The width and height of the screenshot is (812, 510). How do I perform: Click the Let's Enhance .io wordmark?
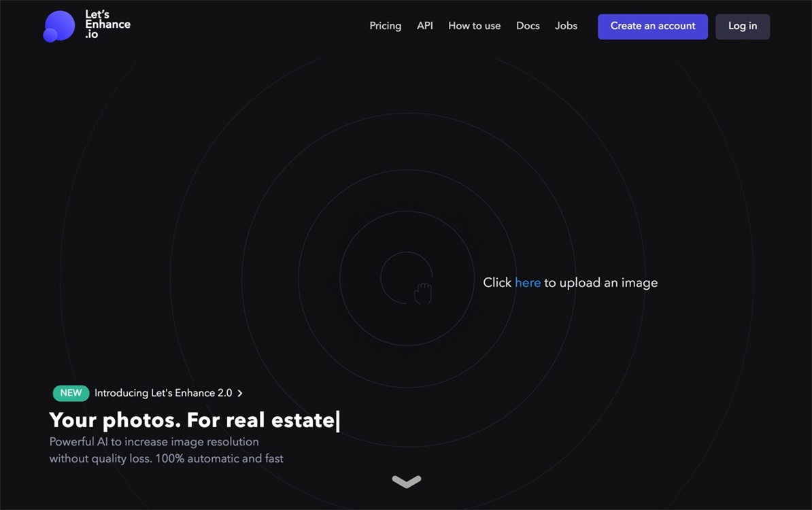point(107,24)
